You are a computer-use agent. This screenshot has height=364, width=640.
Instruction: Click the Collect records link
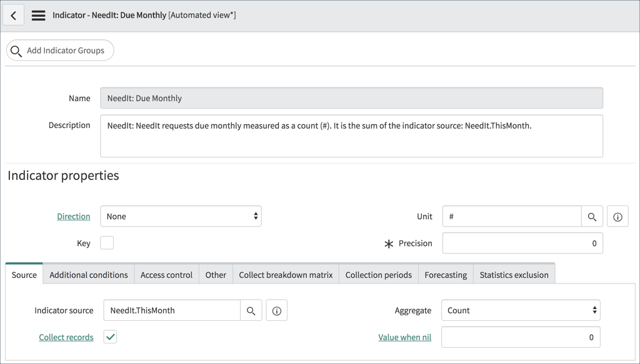(66, 337)
